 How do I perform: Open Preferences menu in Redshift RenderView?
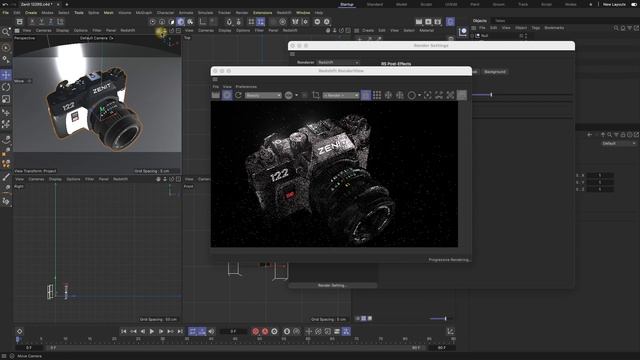point(246,87)
